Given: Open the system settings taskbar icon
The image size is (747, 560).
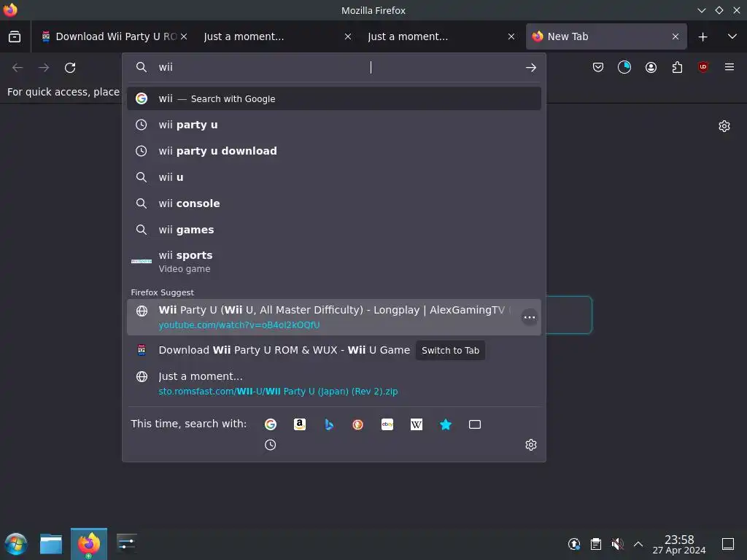Looking at the screenshot, I should coord(126,544).
